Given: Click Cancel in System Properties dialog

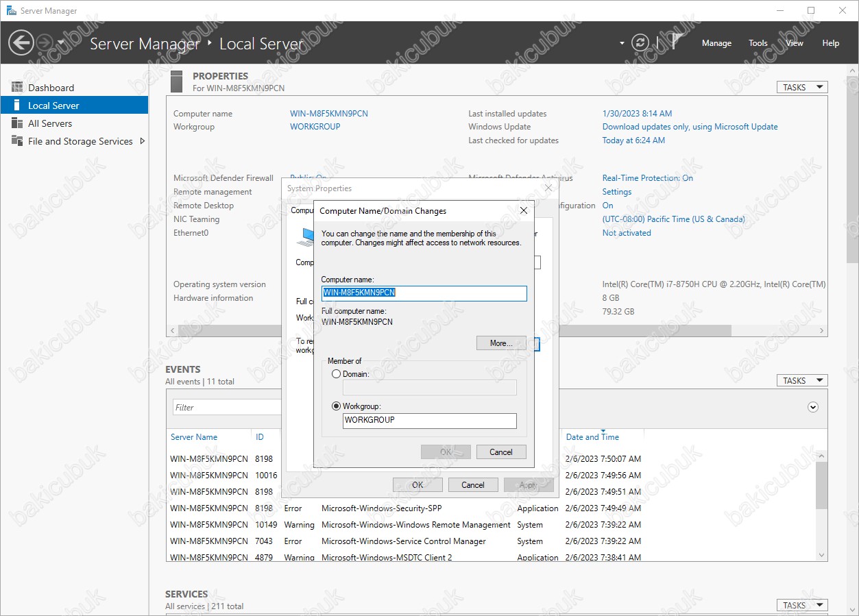Looking at the screenshot, I should [x=473, y=485].
